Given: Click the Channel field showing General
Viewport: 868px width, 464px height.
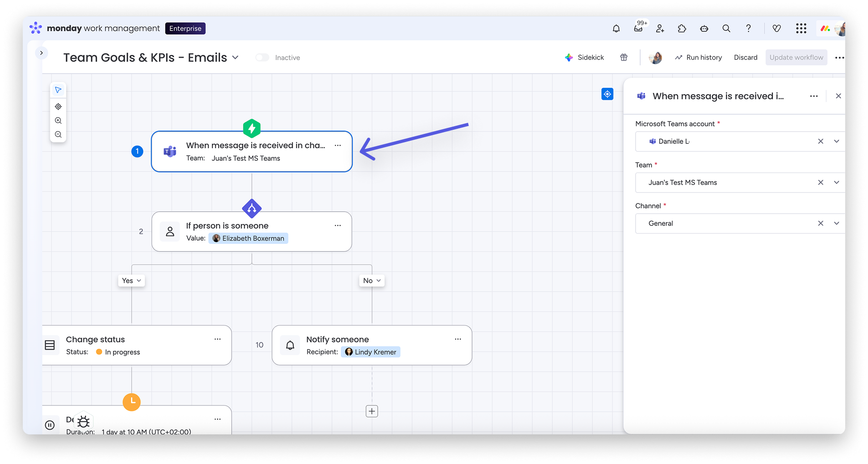Looking at the screenshot, I should pyautogui.click(x=740, y=224).
